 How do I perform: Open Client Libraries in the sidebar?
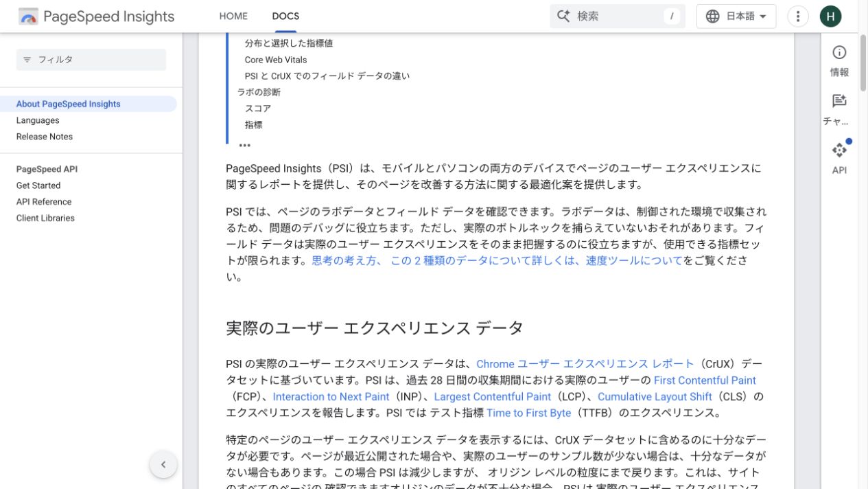45,218
